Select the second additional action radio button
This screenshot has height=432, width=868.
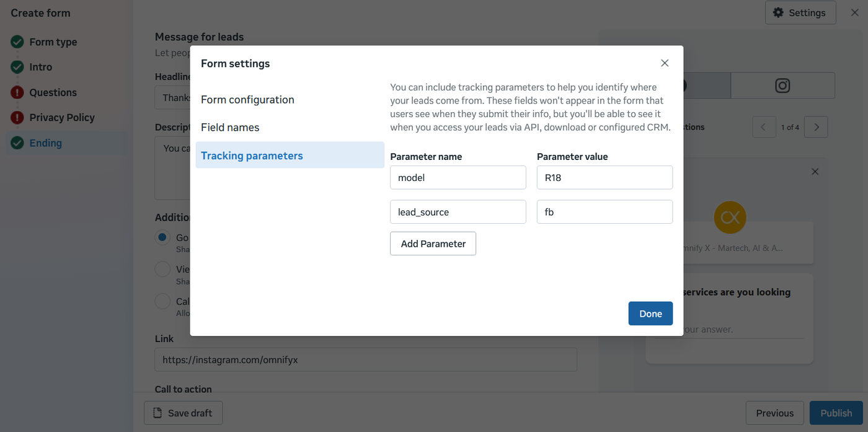point(162,270)
